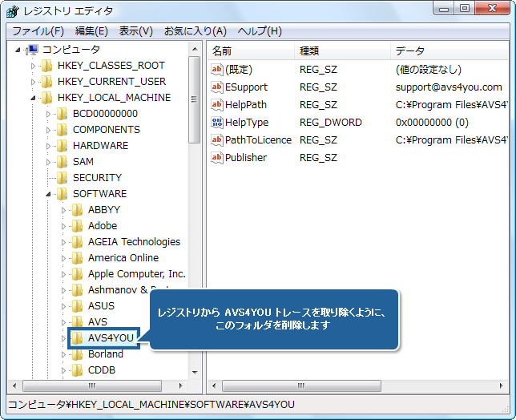Screen dimensions: 516x420
Task: Sort by the 種類 column header
Action: (x=342, y=51)
